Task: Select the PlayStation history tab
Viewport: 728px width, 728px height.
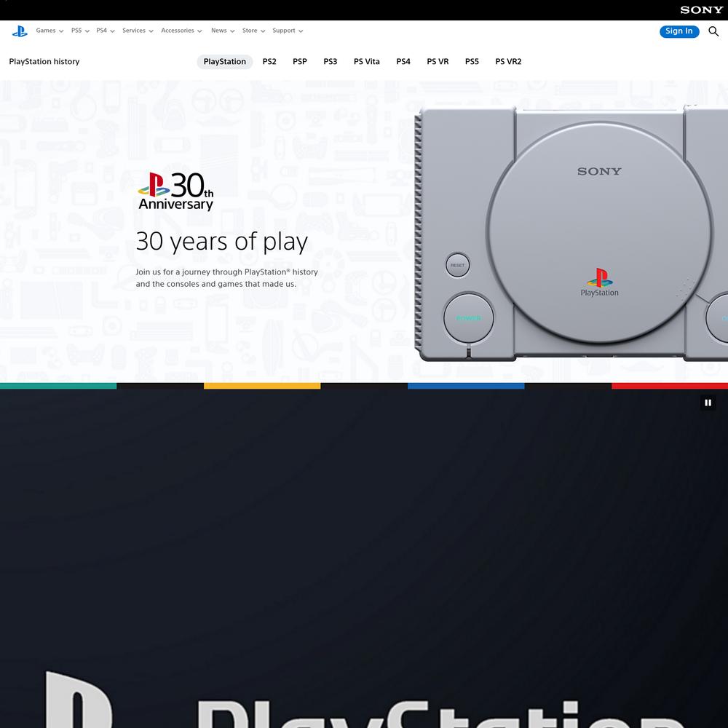Action: pos(225,62)
